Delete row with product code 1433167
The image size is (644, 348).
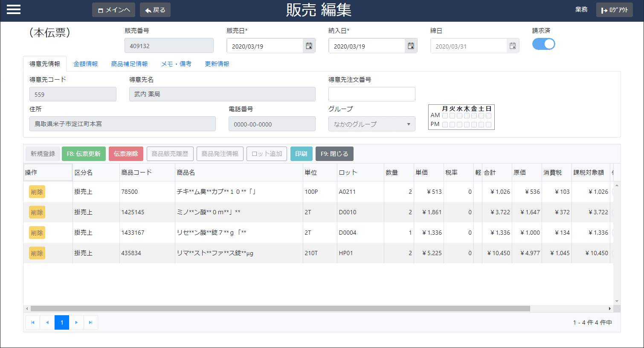point(37,233)
